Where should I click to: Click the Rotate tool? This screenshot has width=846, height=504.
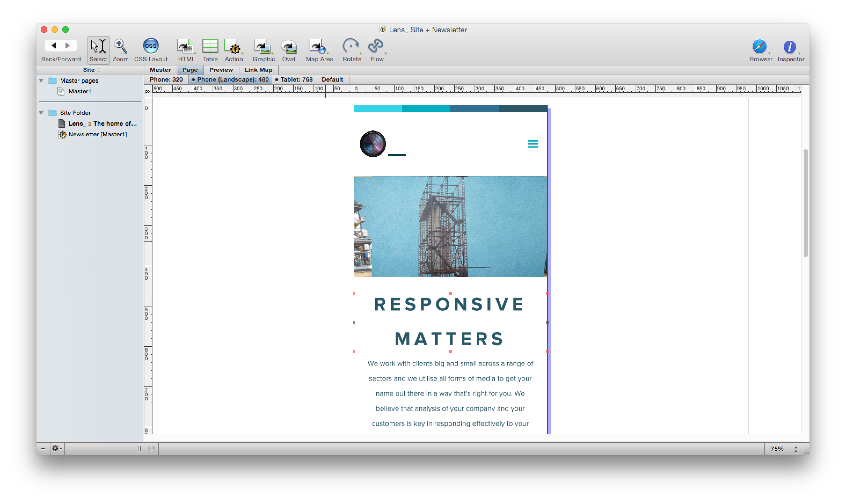[x=351, y=46]
